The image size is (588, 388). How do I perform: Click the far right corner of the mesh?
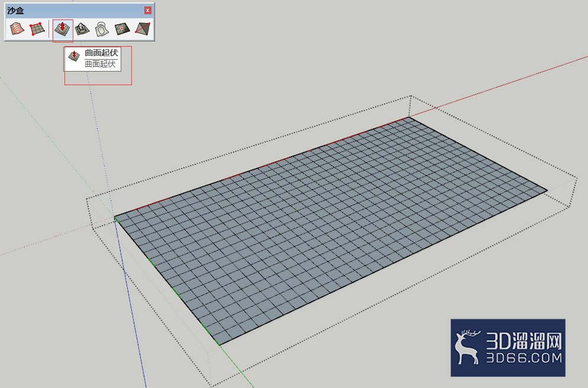547,190
